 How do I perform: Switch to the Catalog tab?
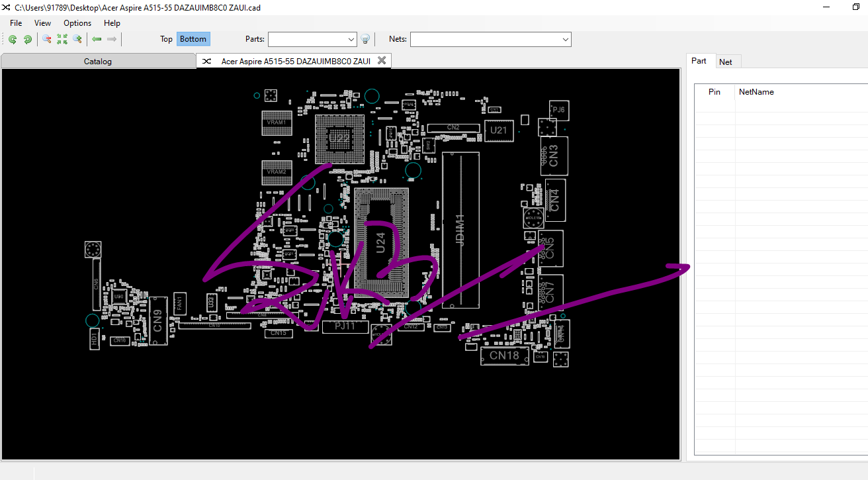tap(98, 62)
